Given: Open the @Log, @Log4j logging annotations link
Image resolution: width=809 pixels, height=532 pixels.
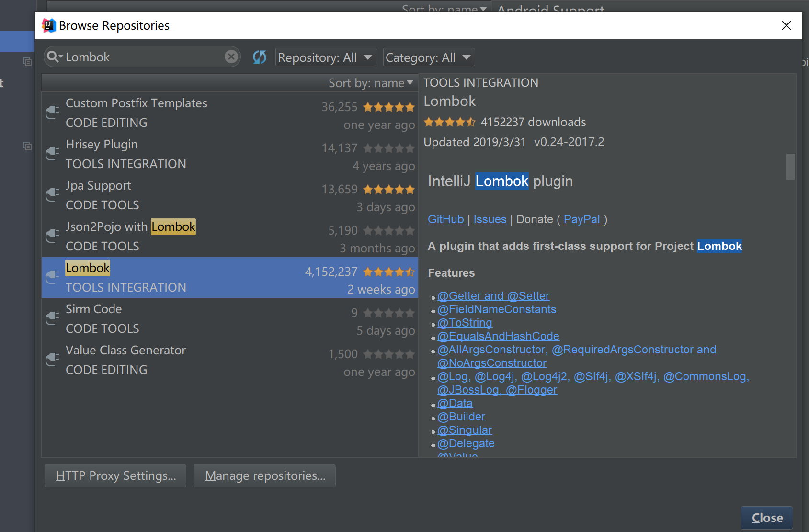Looking at the screenshot, I should pyautogui.click(x=593, y=376).
